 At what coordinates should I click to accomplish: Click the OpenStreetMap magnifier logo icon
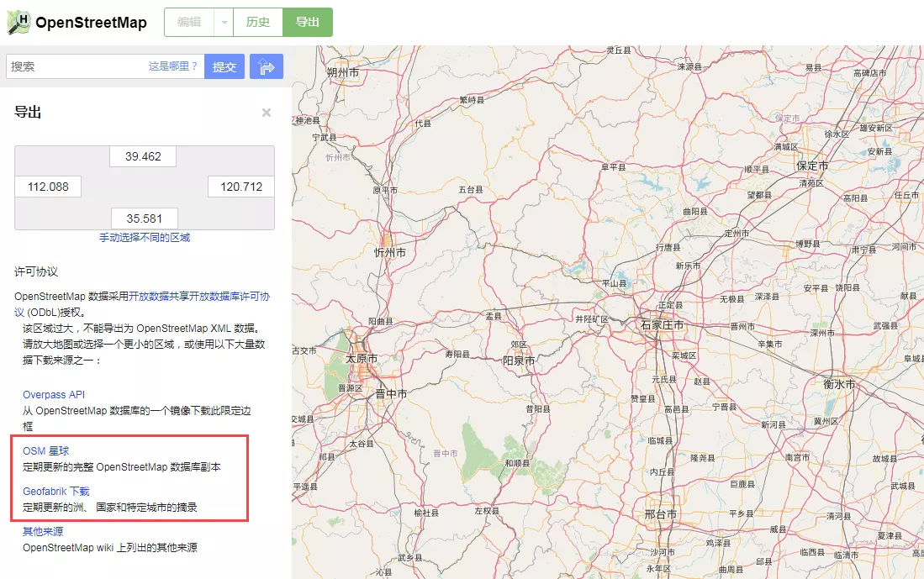(18, 23)
